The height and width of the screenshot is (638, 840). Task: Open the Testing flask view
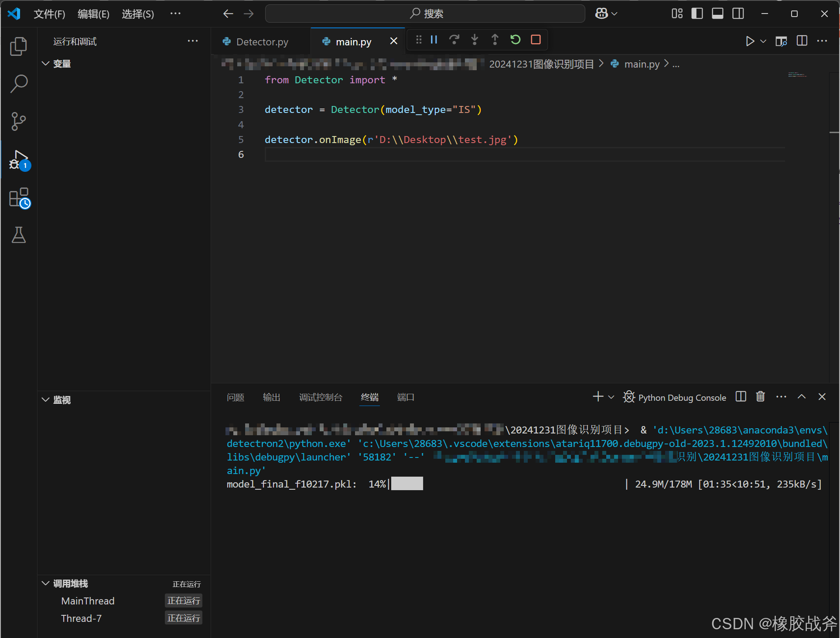coord(18,235)
